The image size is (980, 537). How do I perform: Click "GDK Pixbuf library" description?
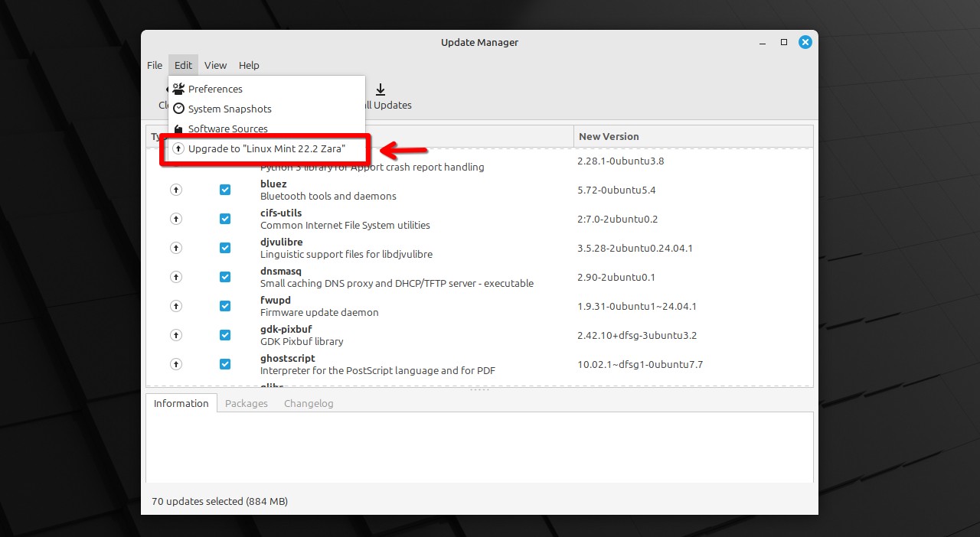pos(302,341)
